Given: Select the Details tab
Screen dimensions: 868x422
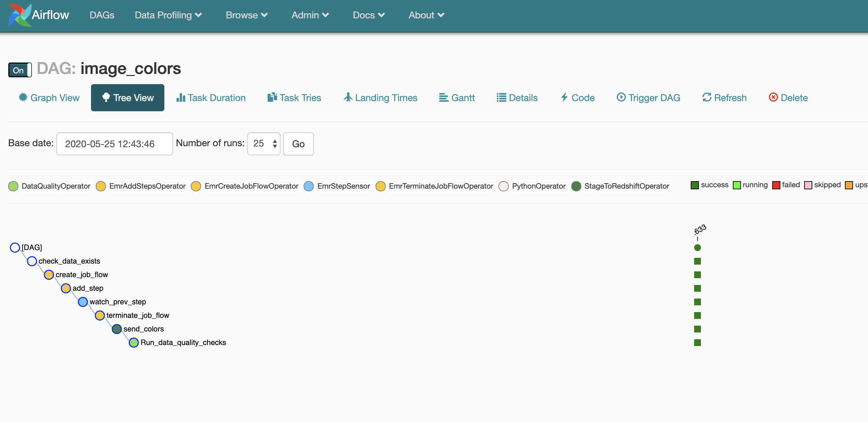Looking at the screenshot, I should (x=517, y=98).
